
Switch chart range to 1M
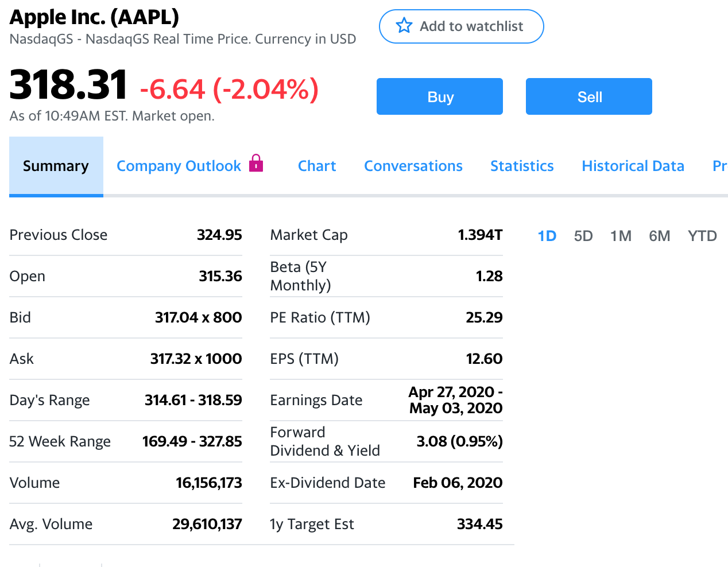(x=621, y=236)
